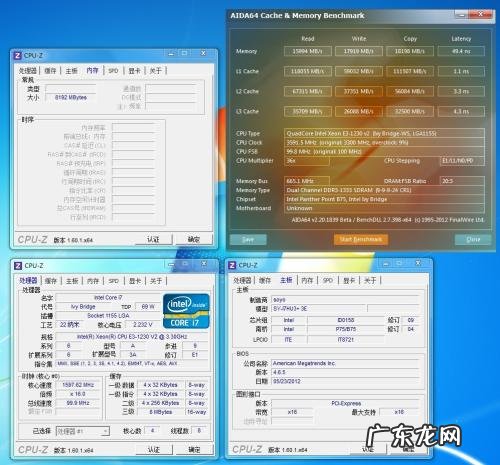500x465 pixels.
Task: Open SPD tab in mainboard CPU-Z window
Action: [328, 280]
